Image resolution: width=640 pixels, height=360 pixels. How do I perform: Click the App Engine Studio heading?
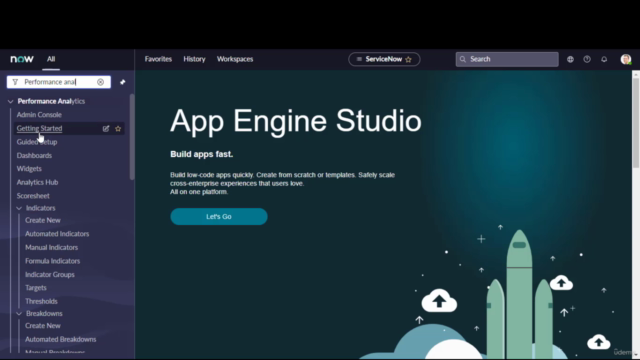[x=296, y=121]
